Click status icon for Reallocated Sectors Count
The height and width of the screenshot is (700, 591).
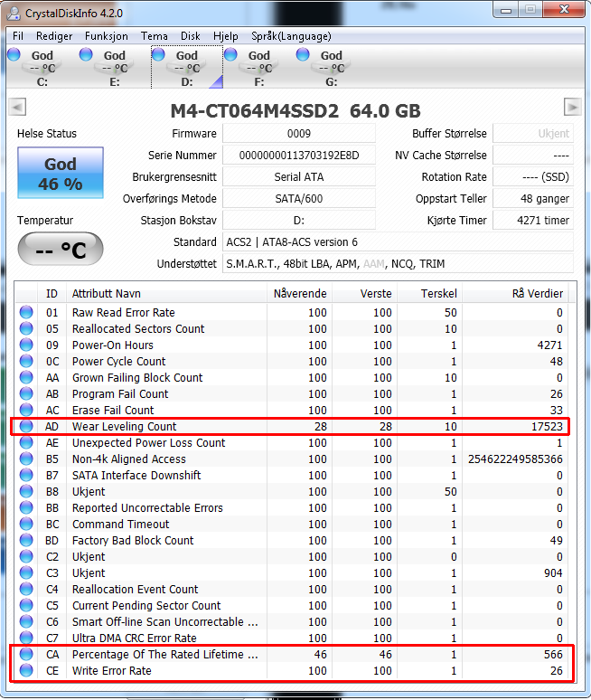point(26,328)
